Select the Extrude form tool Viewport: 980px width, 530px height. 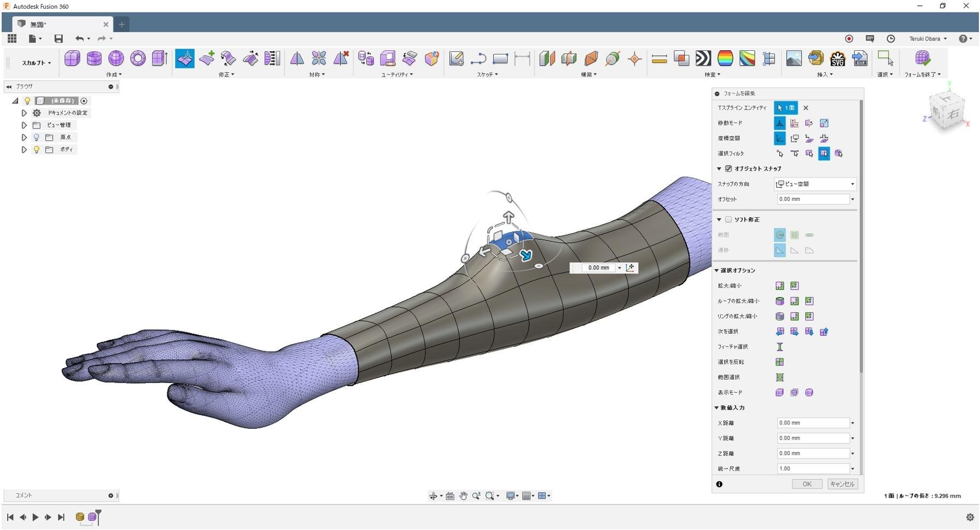pos(160,58)
